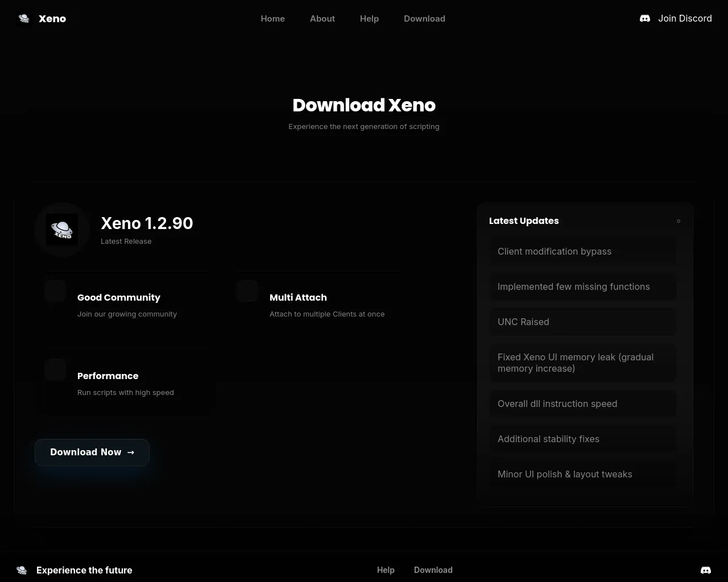728x582 pixels.
Task: Click the Xeno 1.2.90 release logo image
Action: [62, 230]
